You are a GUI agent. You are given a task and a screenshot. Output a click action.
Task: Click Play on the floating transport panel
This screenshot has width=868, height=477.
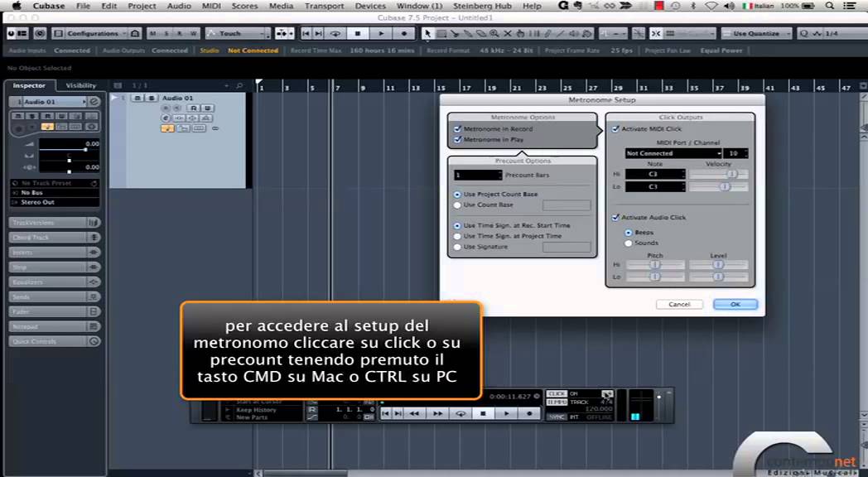point(507,413)
